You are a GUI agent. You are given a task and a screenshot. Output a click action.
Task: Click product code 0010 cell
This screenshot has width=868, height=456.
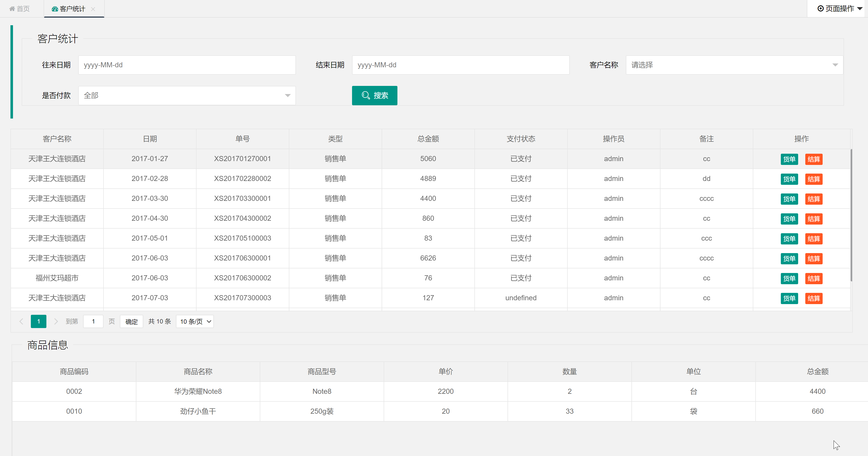[x=74, y=411]
